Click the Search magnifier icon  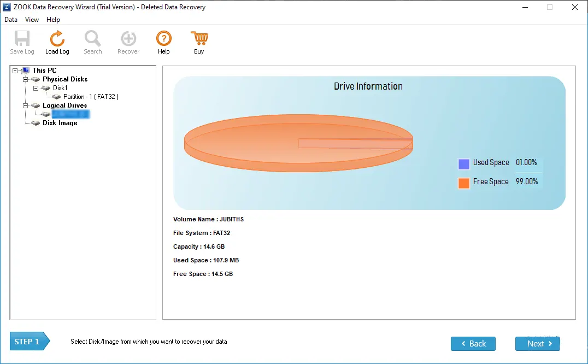click(92, 38)
